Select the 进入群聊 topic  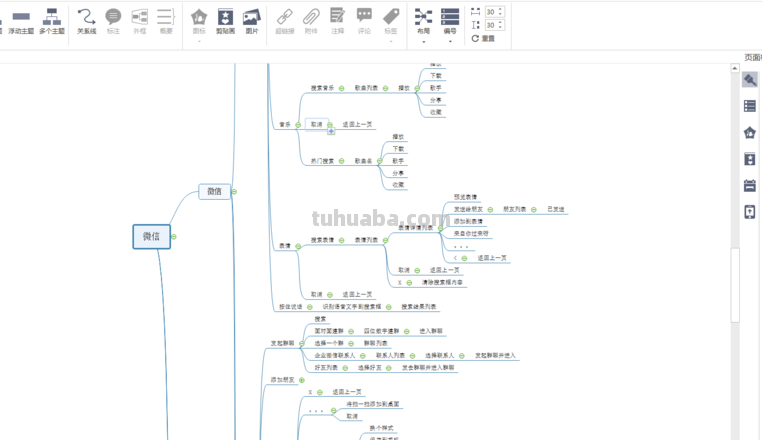[x=431, y=331]
